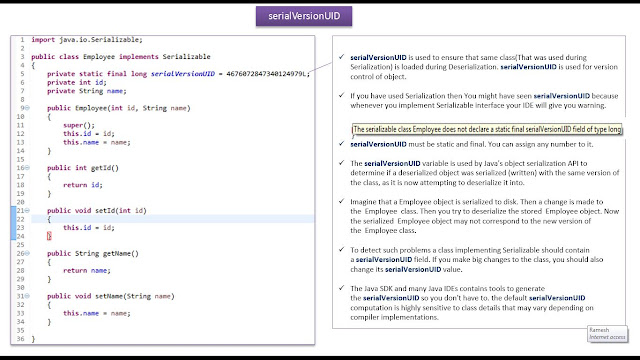Screen dimensions: 640x360
Task: Click the serialVersionUID field name on line 5
Action: tap(182, 74)
